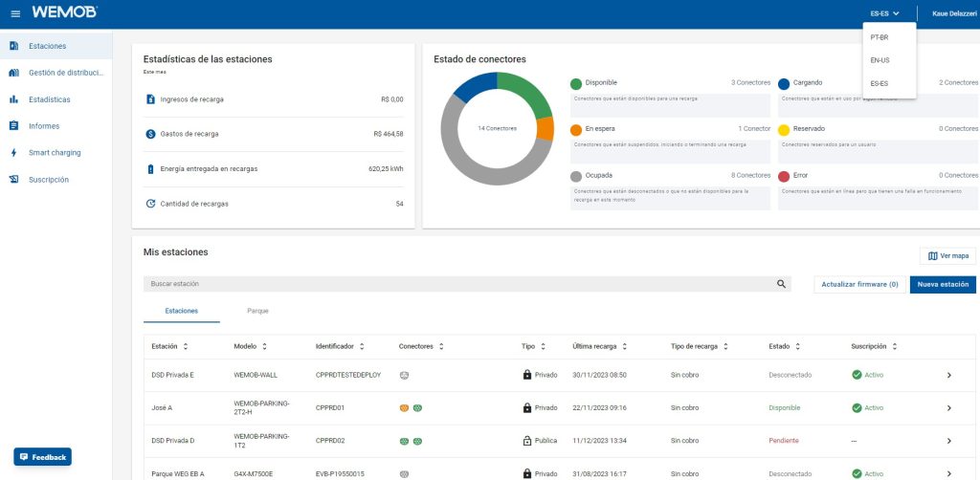Click the search magnifier icon

click(x=782, y=284)
